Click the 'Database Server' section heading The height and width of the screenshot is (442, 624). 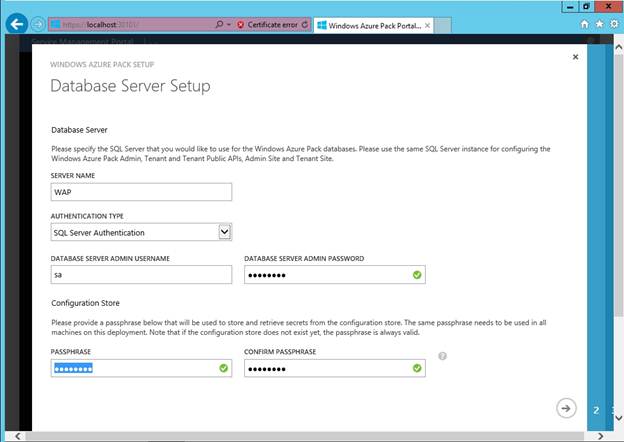[x=79, y=130]
